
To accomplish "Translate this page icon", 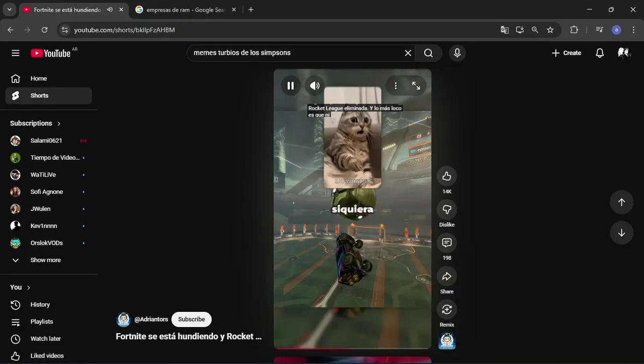I will coord(505,30).
